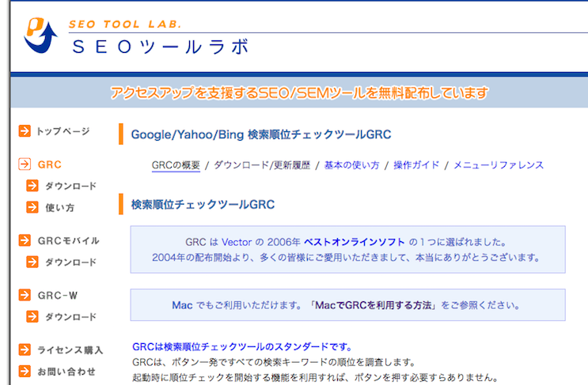
Task: Click the SEOツールラボ site title
Action: [160, 47]
